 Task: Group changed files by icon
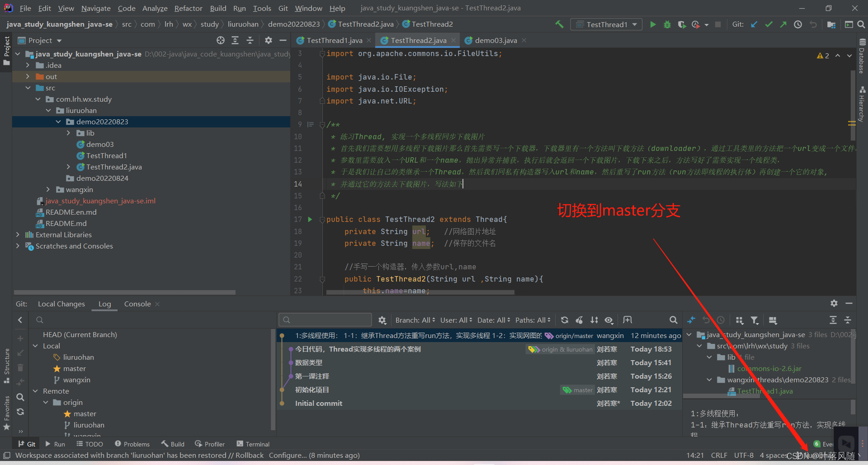pos(740,320)
